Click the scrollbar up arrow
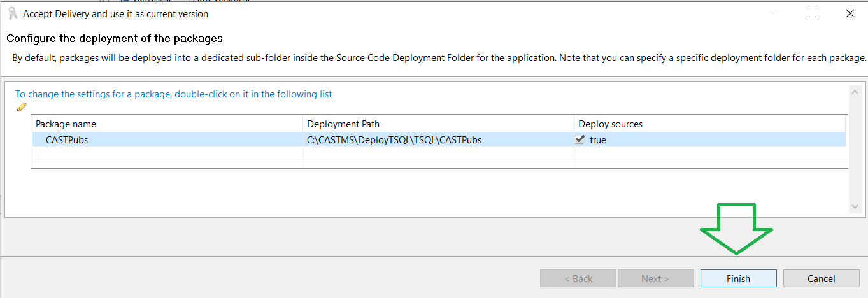This screenshot has height=298, width=868. pyautogui.click(x=855, y=92)
